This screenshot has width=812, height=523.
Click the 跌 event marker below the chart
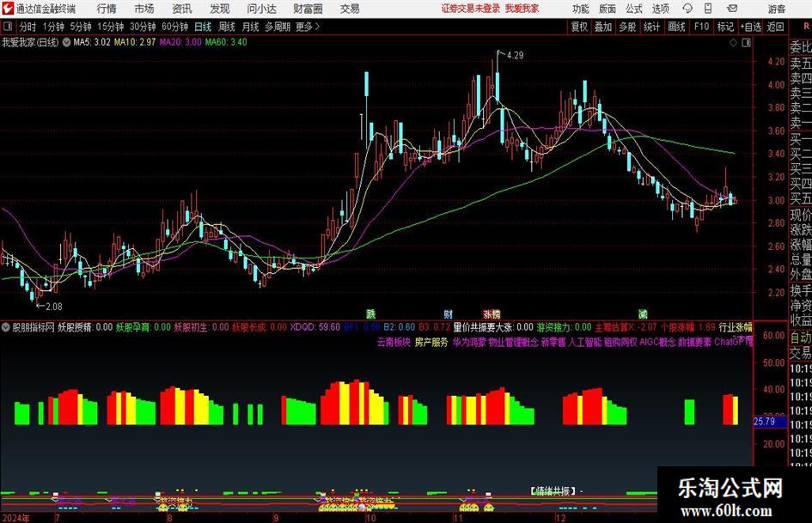click(371, 313)
